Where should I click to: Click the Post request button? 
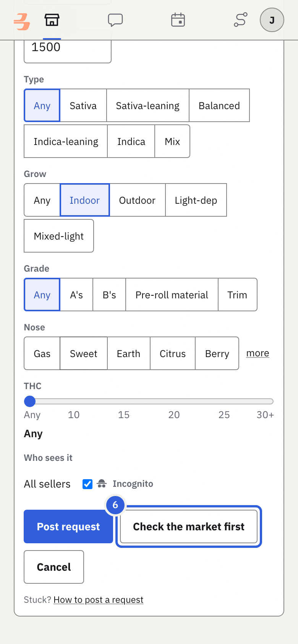click(x=68, y=526)
